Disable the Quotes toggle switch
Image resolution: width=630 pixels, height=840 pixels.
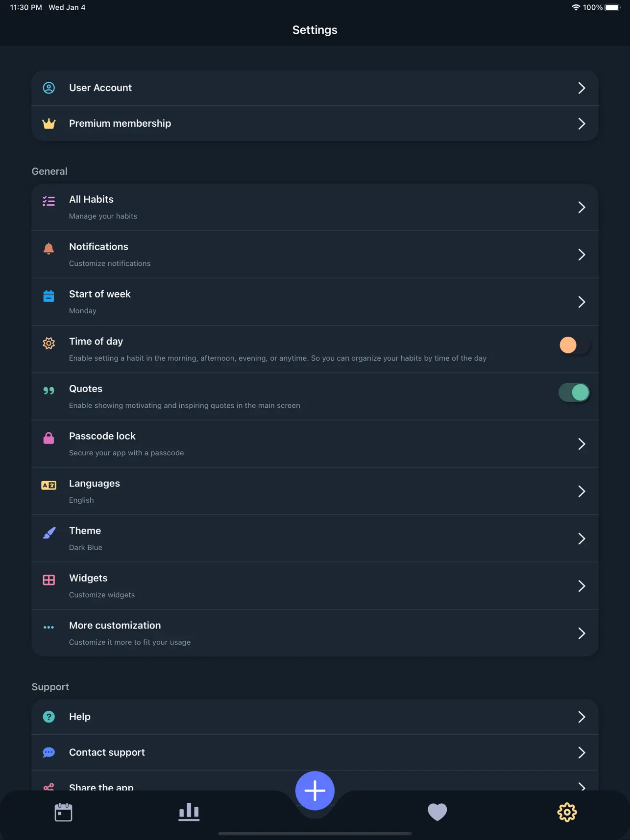574,393
